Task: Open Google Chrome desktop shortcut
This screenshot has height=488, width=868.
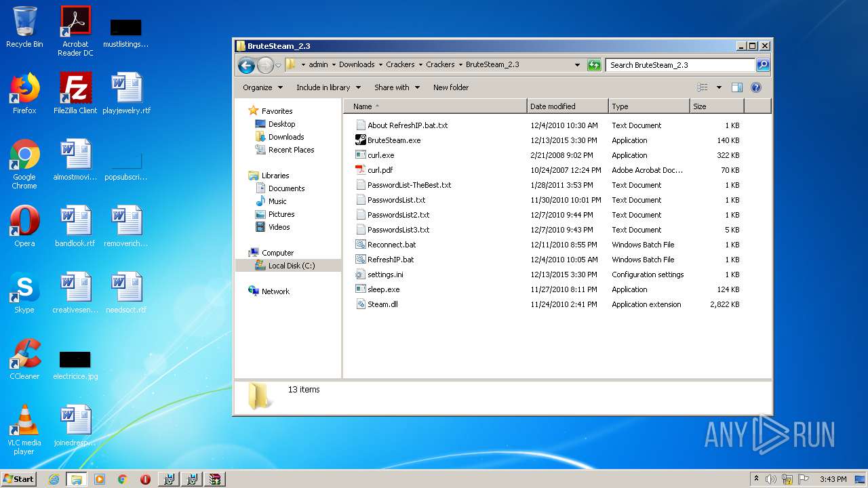Action: 24,164
